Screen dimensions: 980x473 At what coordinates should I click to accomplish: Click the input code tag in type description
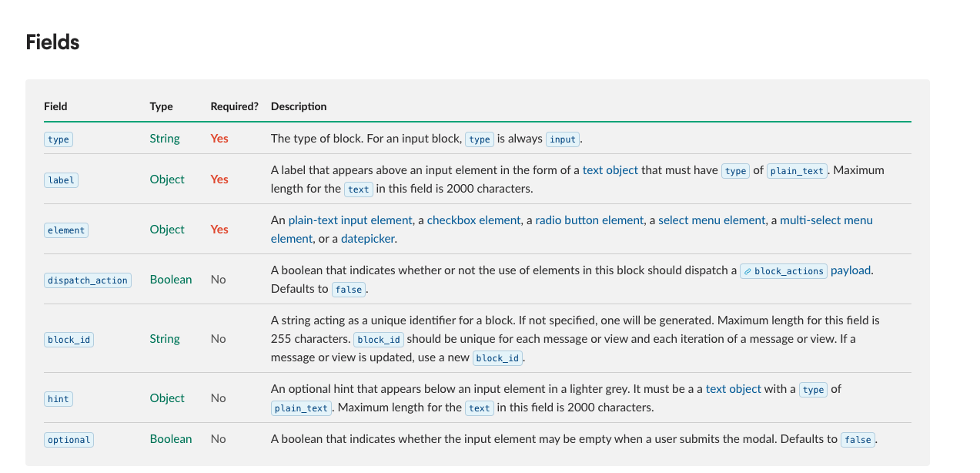point(563,139)
